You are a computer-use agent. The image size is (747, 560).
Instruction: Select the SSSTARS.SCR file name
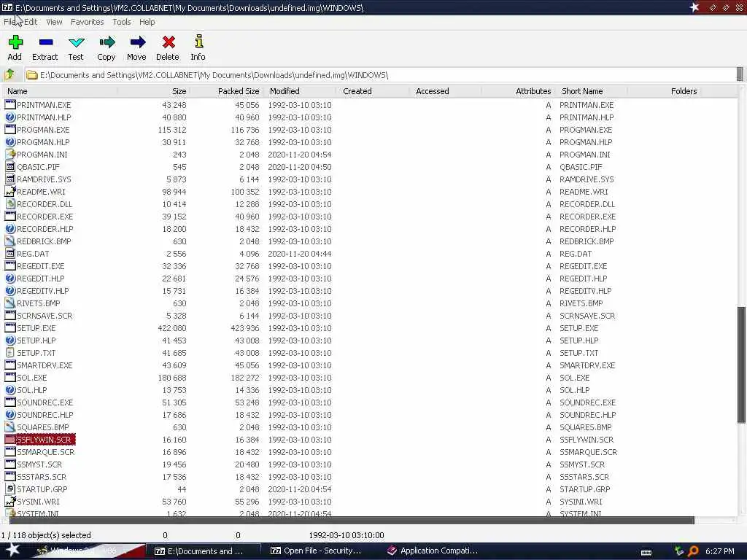[x=42, y=477]
